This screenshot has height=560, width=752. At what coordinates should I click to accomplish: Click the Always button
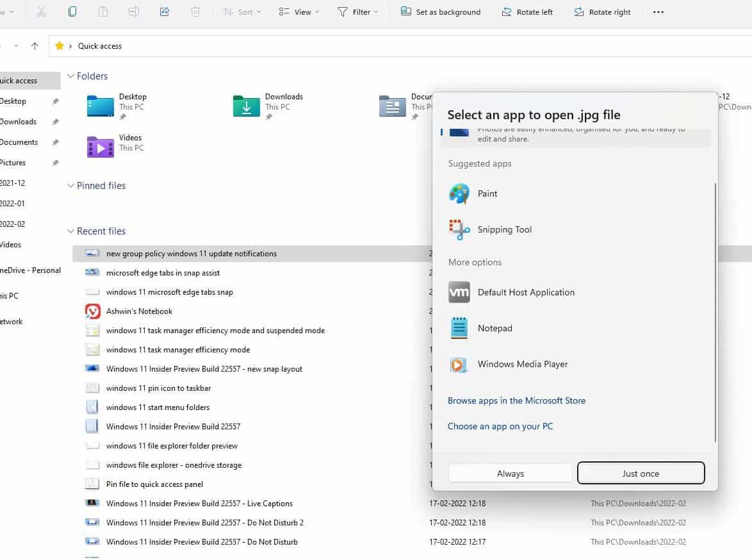click(511, 474)
